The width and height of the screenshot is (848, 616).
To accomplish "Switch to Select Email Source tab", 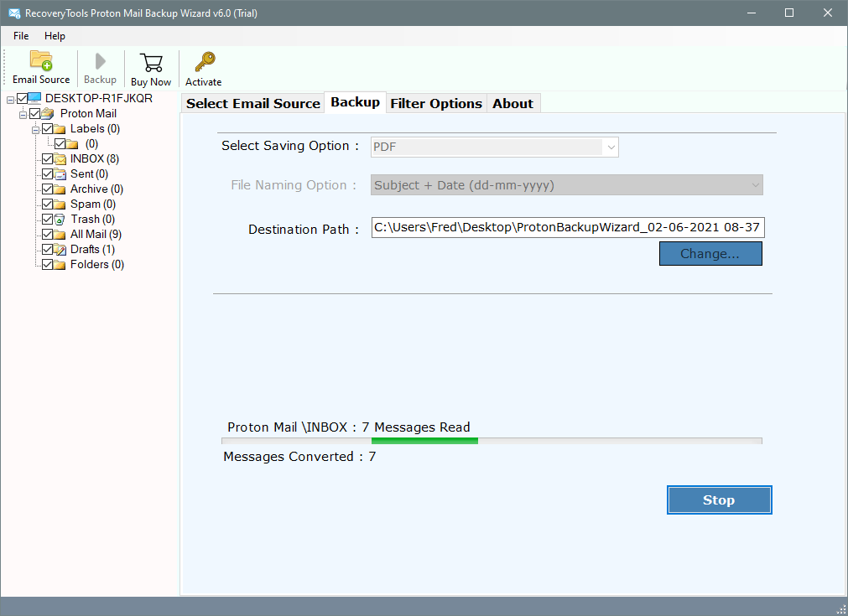I will (253, 103).
